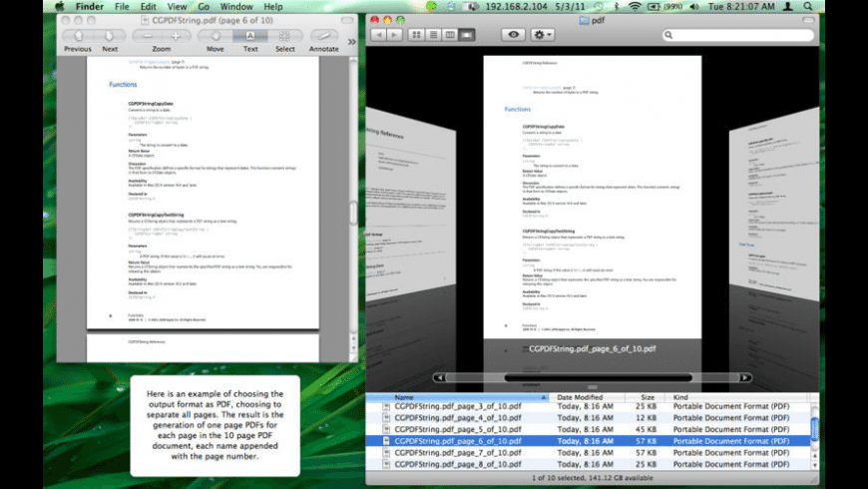Go forward in Finder pdf window

394,35
